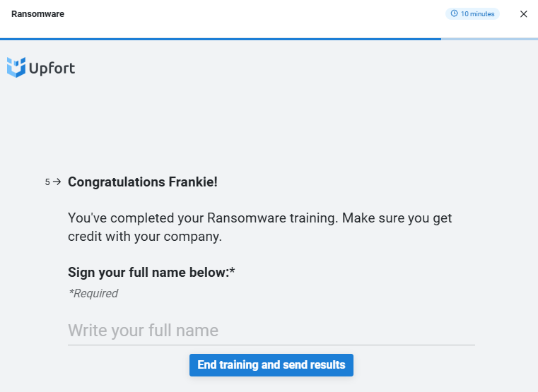Image resolution: width=538 pixels, height=392 pixels.
Task: Click the Sign your full name below label
Action: (x=148, y=273)
